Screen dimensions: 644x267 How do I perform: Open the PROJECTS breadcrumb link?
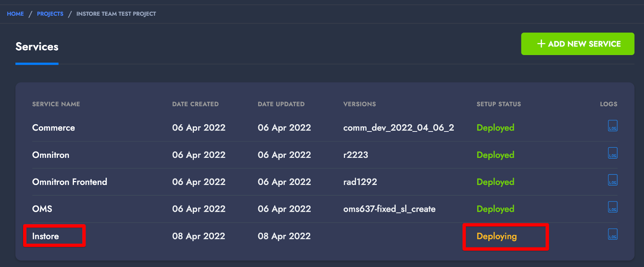[x=50, y=14]
